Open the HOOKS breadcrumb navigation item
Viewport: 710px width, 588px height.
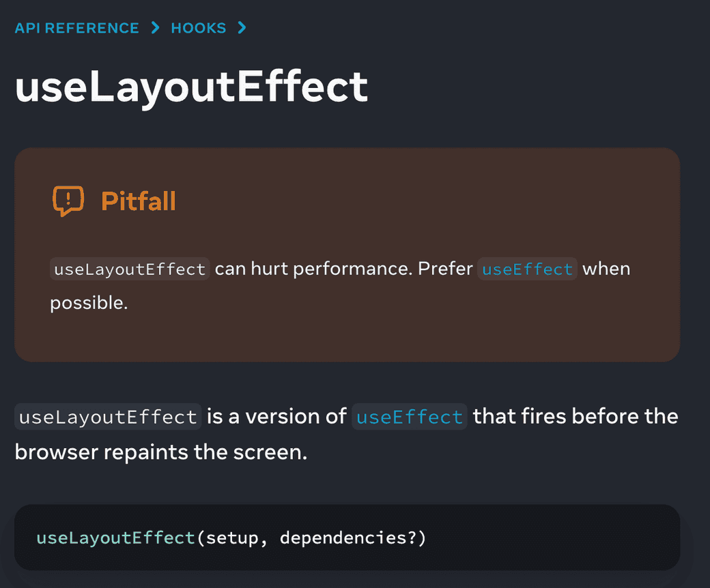coord(199,28)
